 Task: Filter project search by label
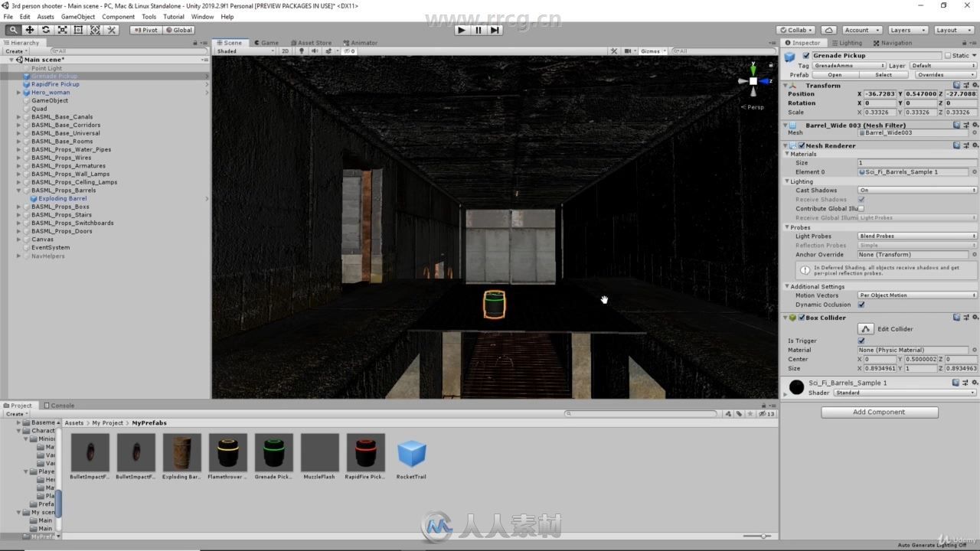click(739, 414)
